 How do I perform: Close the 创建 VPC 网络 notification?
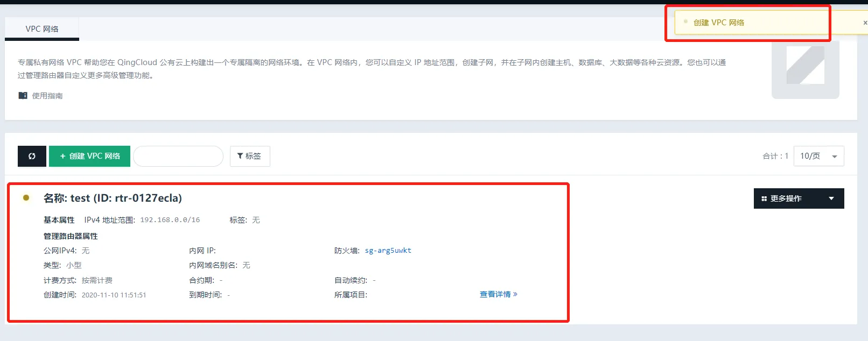pos(865,23)
